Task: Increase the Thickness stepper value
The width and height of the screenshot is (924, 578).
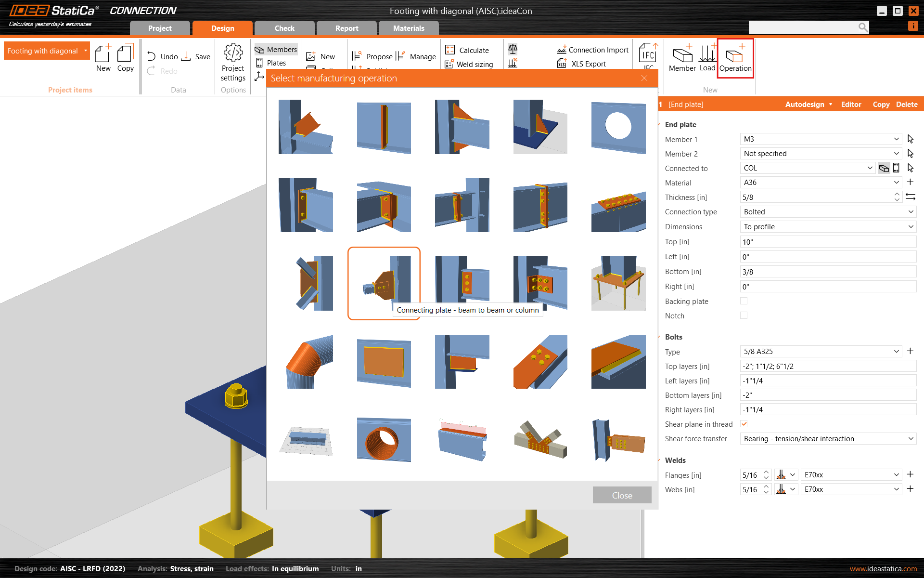Action: 897,195
